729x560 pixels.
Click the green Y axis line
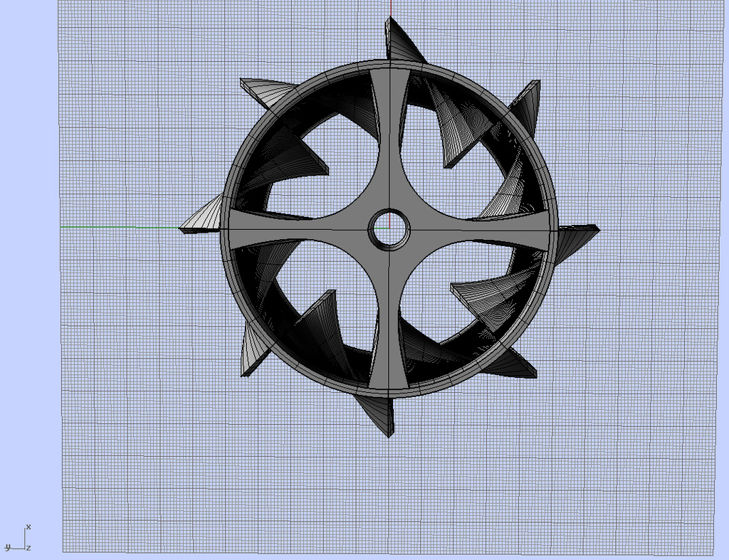coord(120,227)
